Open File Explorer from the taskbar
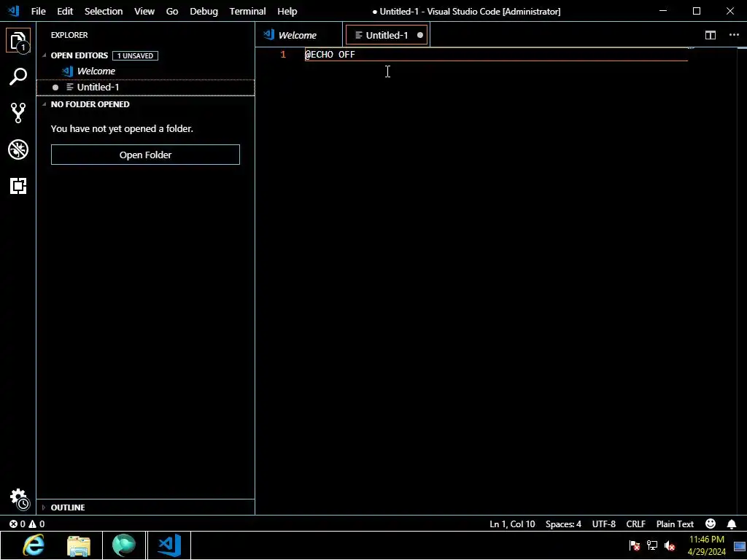Viewport: 747px width, 560px height. pos(79,545)
